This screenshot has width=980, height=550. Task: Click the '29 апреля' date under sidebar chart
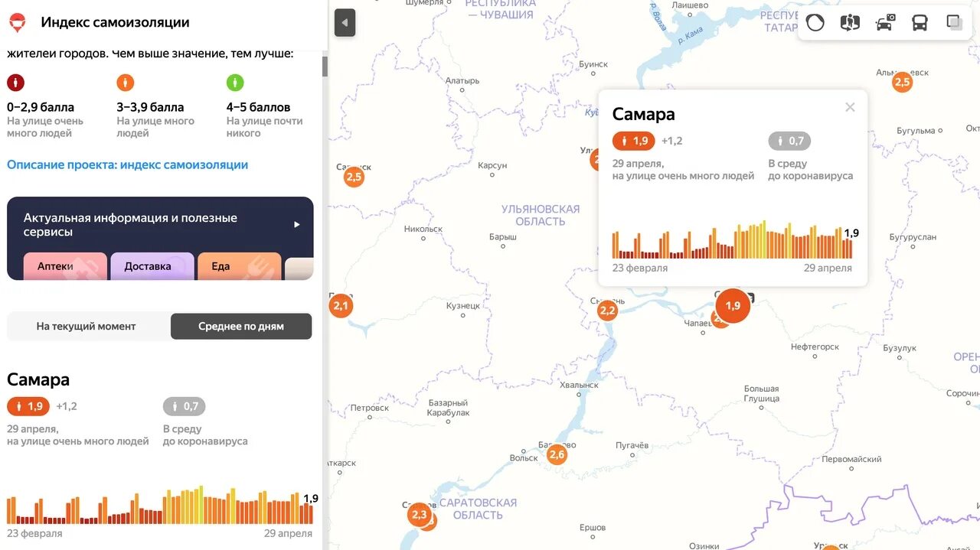point(288,533)
